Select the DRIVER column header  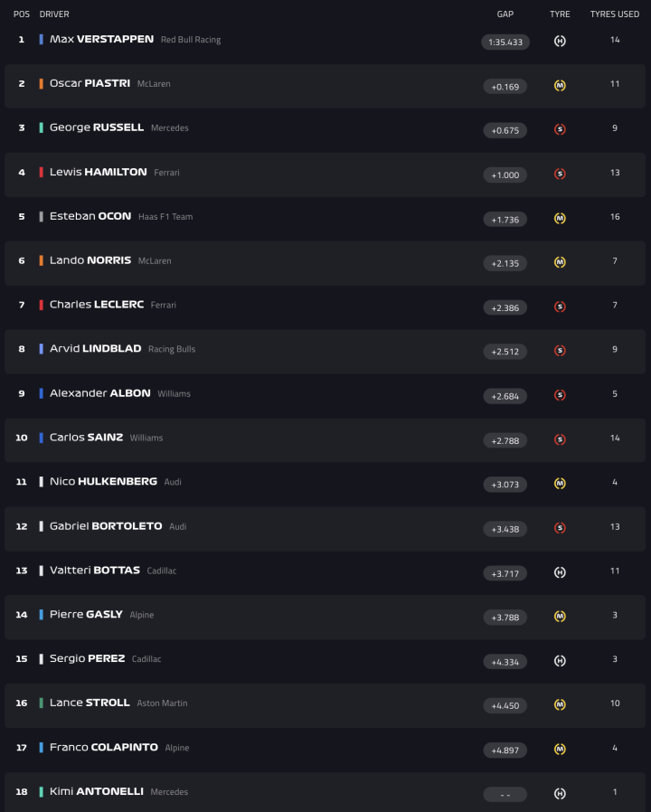pos(54,14)
